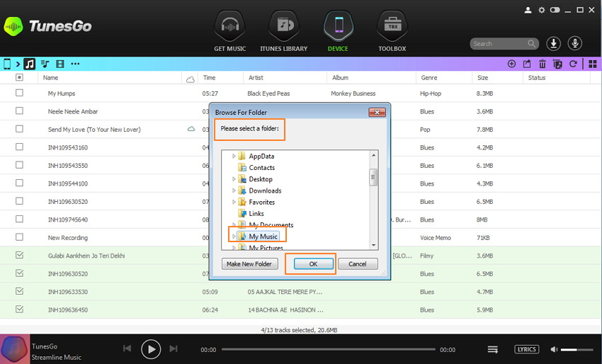The image size is (602, 364).
Task: Click Make New Folder button
Action: [x=249, y=263]
